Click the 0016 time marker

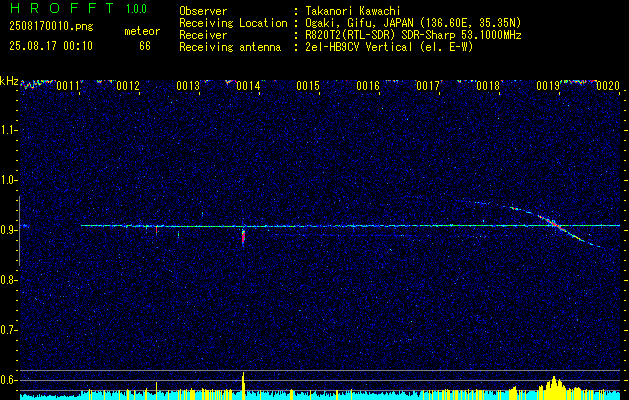tap(368, 86)
